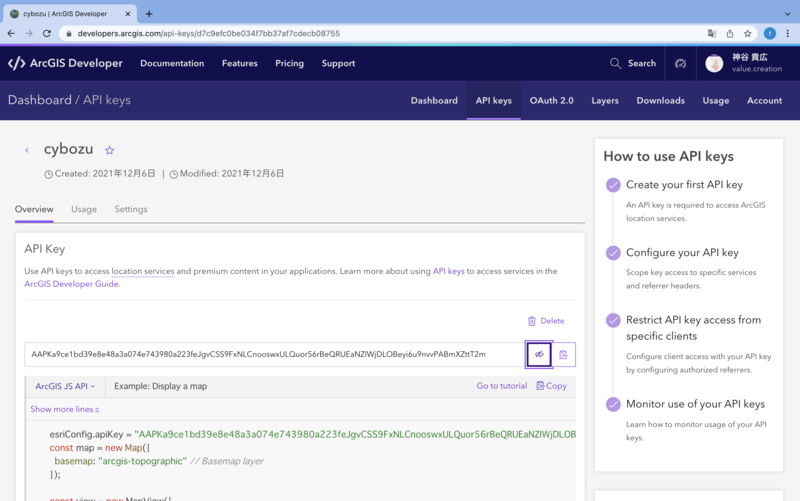Click Go to tutorial link
800x501 pixels.
click(502, 386)
